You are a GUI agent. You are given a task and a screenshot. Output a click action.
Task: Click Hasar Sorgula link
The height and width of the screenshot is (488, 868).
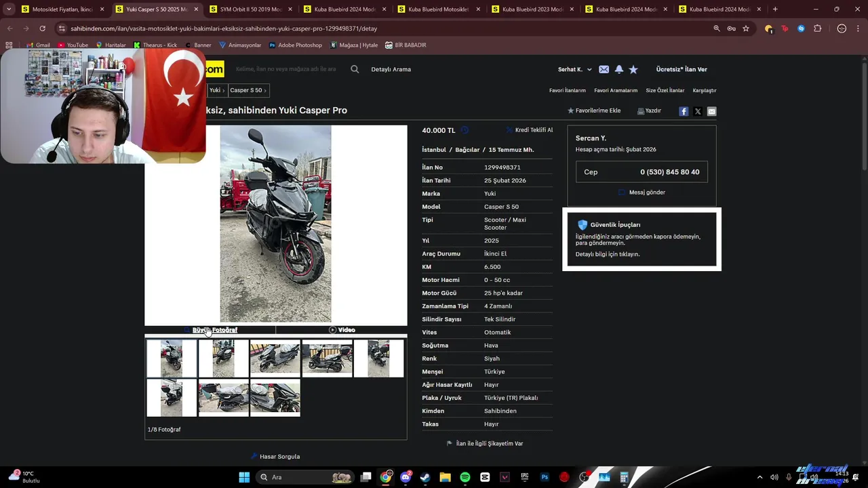275,457
